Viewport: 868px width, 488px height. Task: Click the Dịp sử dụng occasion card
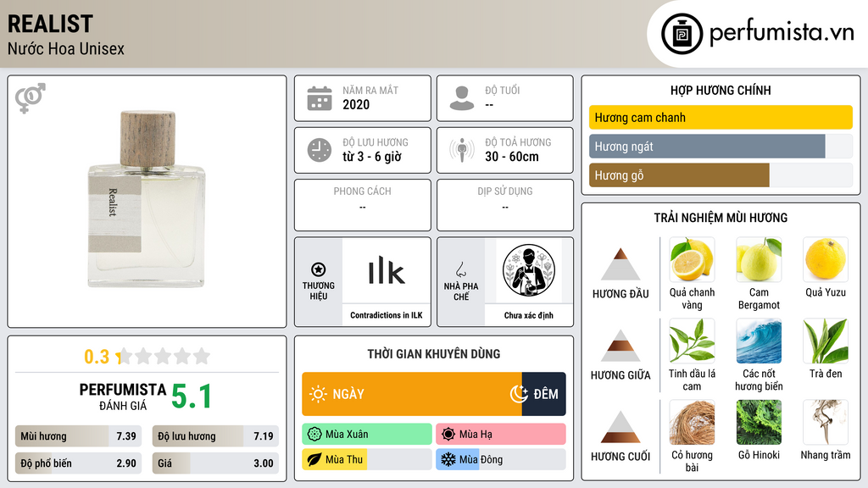[505, 205]
